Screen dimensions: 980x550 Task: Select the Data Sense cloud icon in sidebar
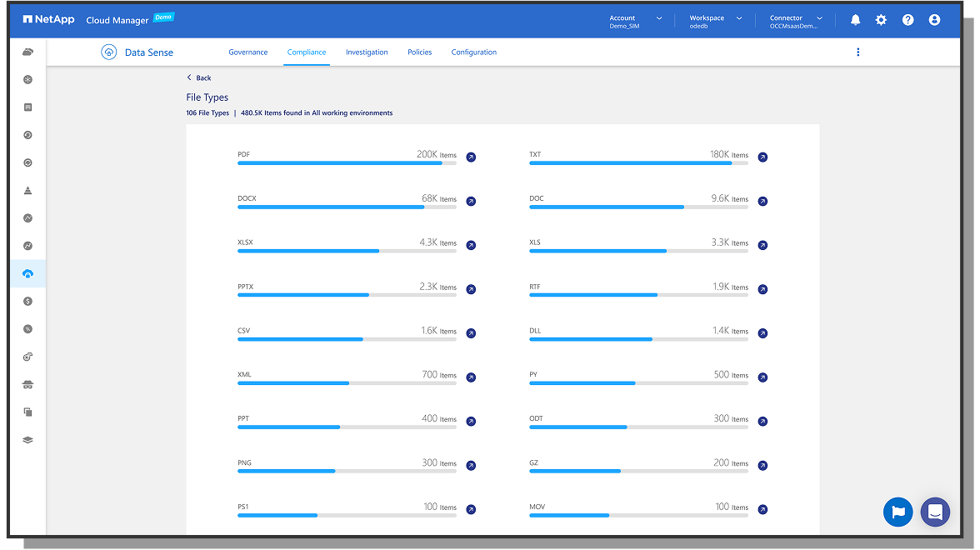(x=27, y=273)
